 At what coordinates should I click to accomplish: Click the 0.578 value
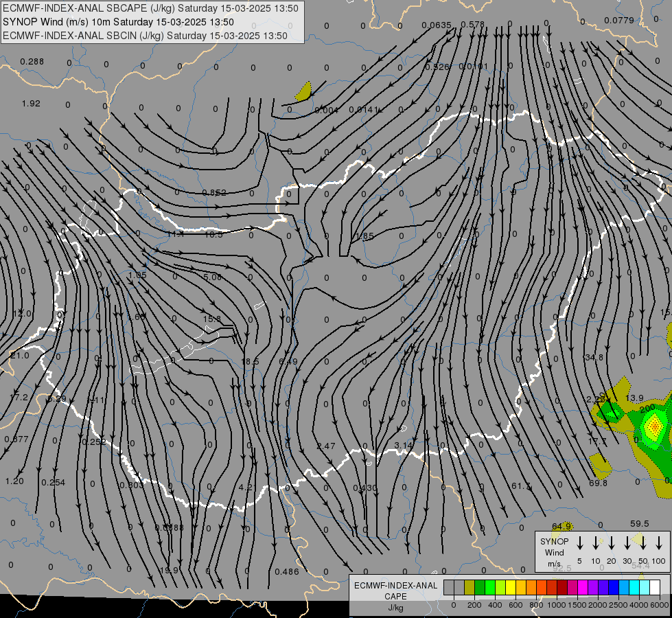(x=472, y=25)
